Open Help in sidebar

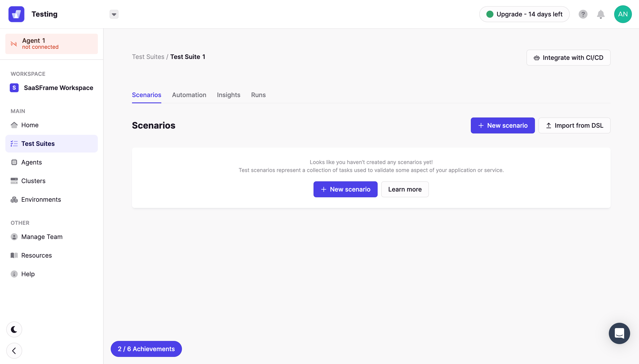[x=51, y=274]
